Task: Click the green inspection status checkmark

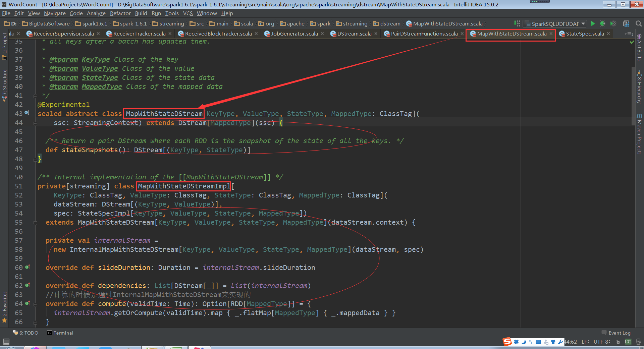Action: (632, 42)
